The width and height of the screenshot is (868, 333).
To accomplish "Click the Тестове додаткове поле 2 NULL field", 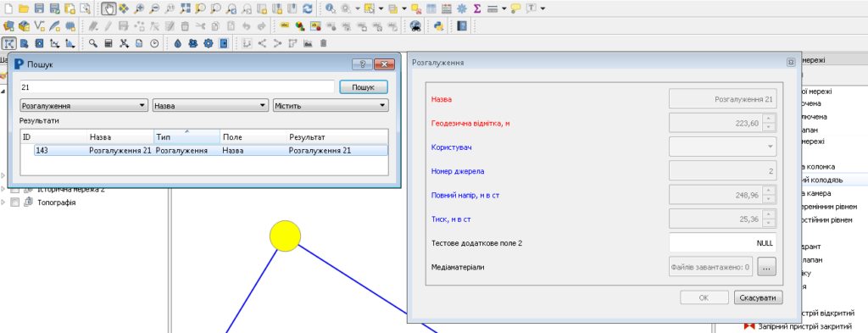I will pos(722,243).
